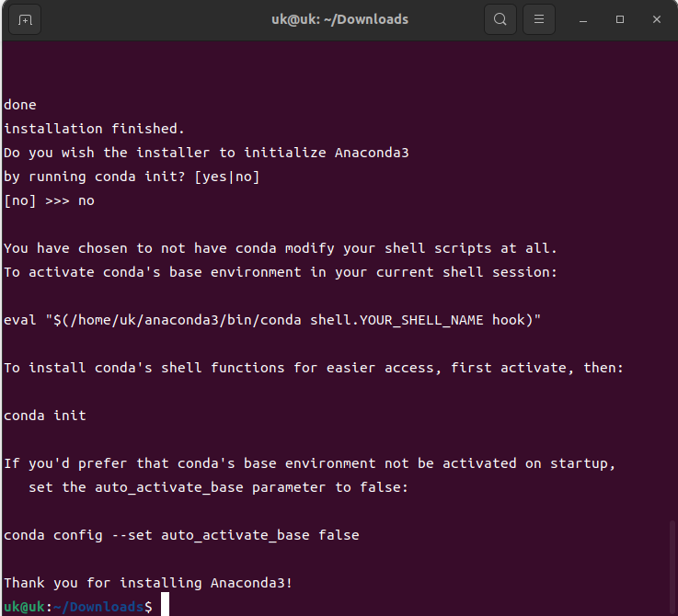This screenshot has height=616, width=678.
Task: Open a new terminal tab
Action: coord(25,19)
